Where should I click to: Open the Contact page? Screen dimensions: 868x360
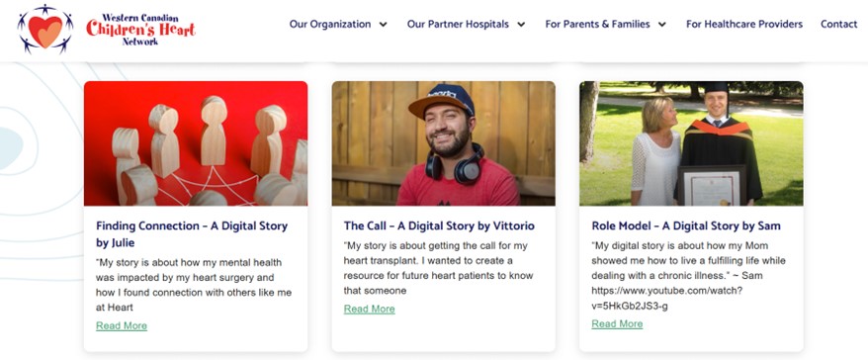click(x=838, y=25)
